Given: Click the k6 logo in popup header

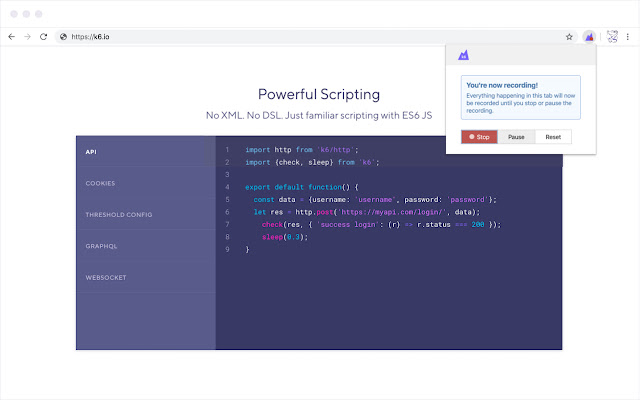Looking at the screenshot, I should (x=463, y=55).
